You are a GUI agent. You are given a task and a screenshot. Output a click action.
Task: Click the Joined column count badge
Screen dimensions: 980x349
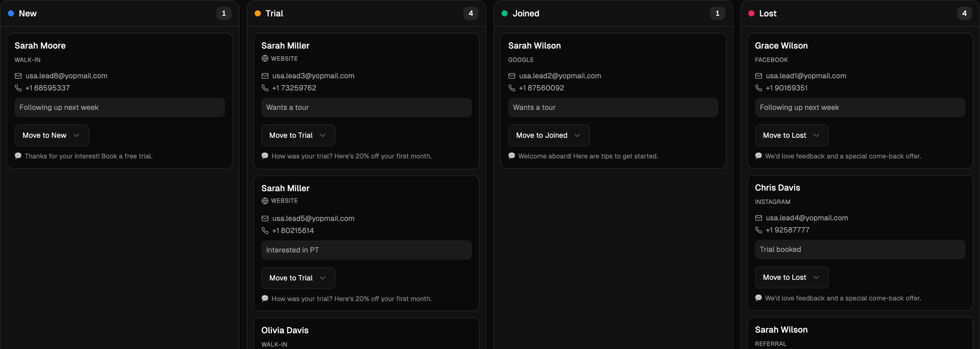[x=717, y=13]
